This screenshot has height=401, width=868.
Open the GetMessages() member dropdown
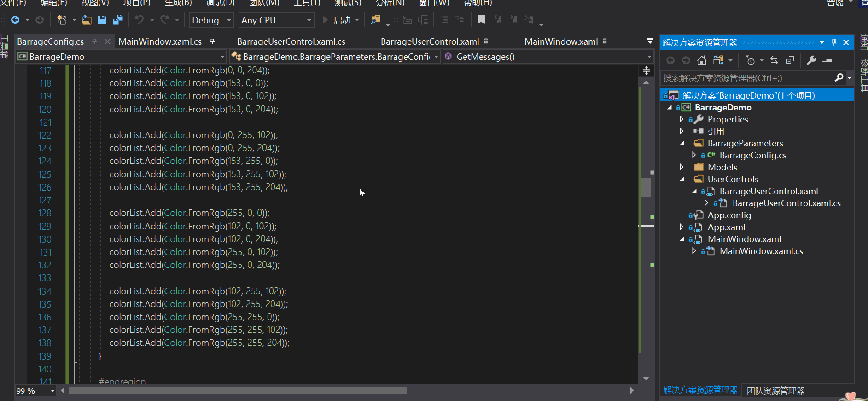(548, 57)
